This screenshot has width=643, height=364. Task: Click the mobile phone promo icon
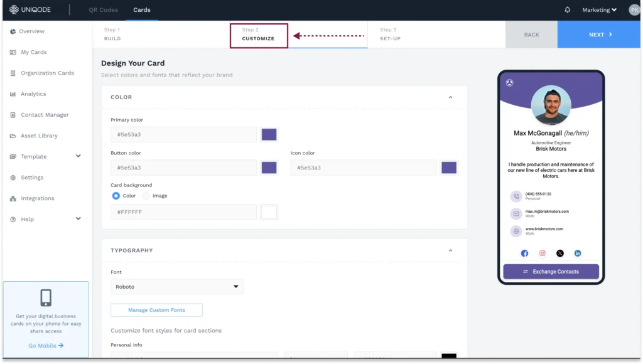pos(46,298)
